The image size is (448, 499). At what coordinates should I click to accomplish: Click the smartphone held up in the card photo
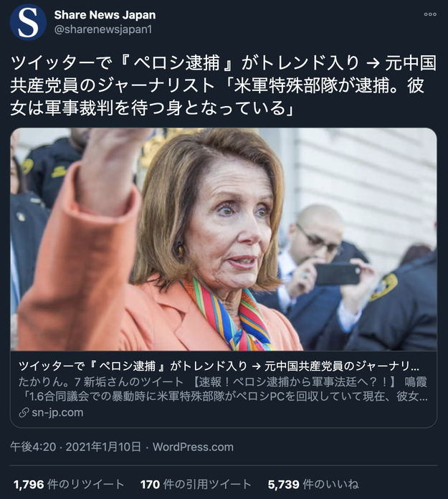click(338, 274)
